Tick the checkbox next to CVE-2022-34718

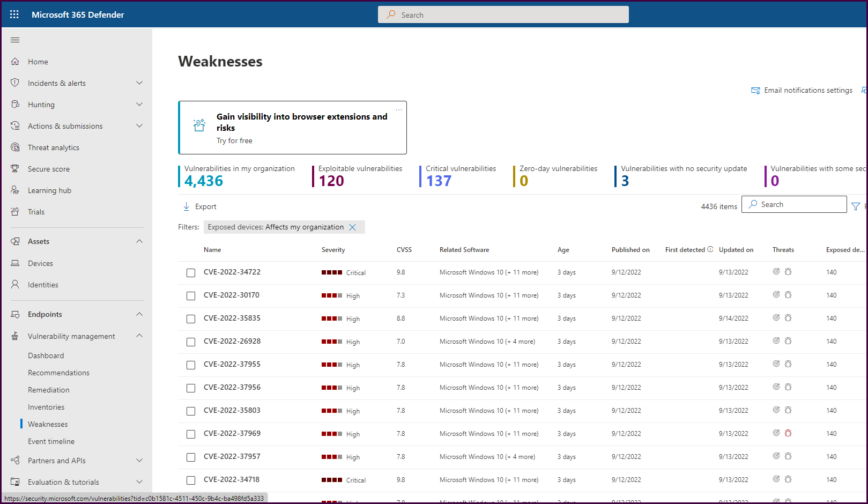pyautogui.click(x=191, y=480)
